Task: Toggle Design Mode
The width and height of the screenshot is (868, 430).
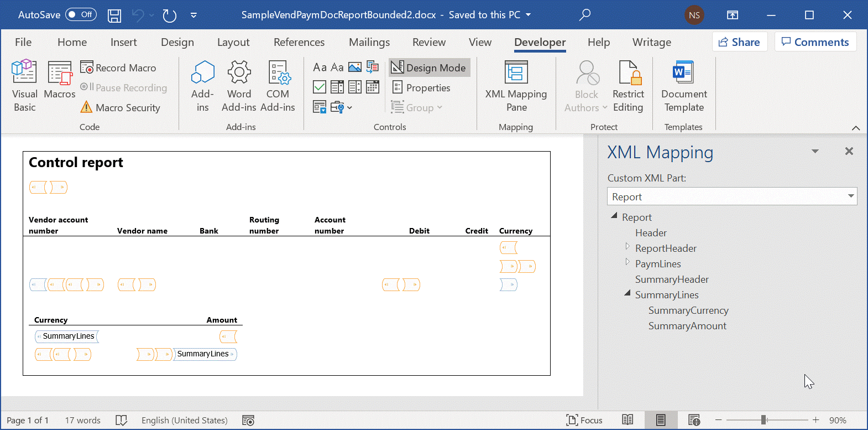Action: (x=429, y=68)
